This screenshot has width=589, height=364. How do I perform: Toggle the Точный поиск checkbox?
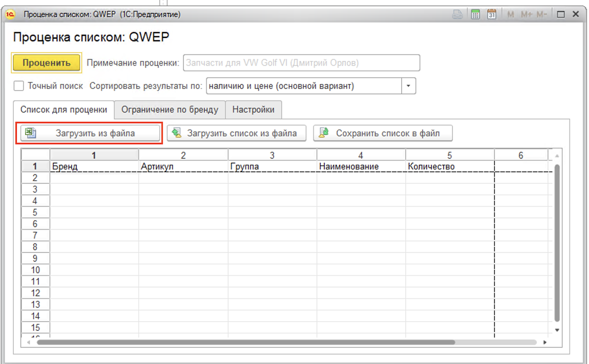(x=18, y=86)
